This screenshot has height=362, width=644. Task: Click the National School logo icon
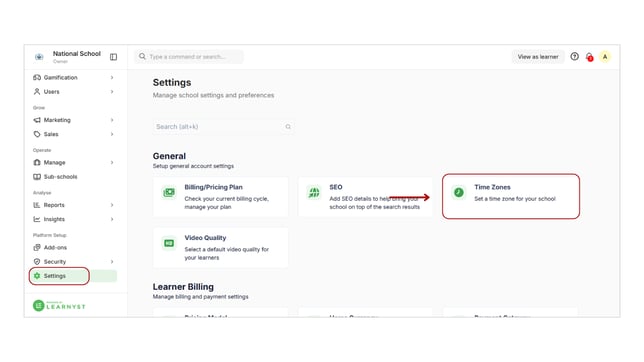pos(39,57)
